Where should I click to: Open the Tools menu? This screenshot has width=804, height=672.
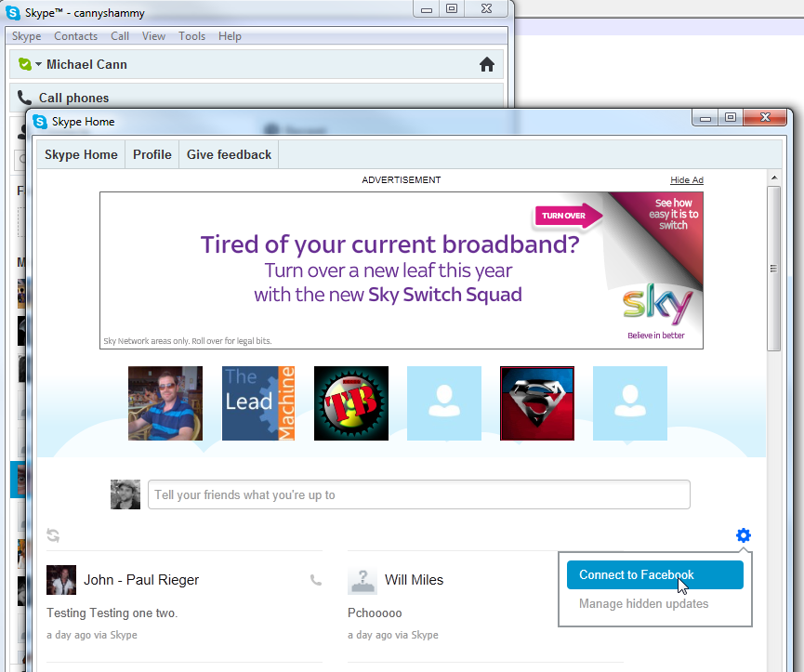(191, 36)
